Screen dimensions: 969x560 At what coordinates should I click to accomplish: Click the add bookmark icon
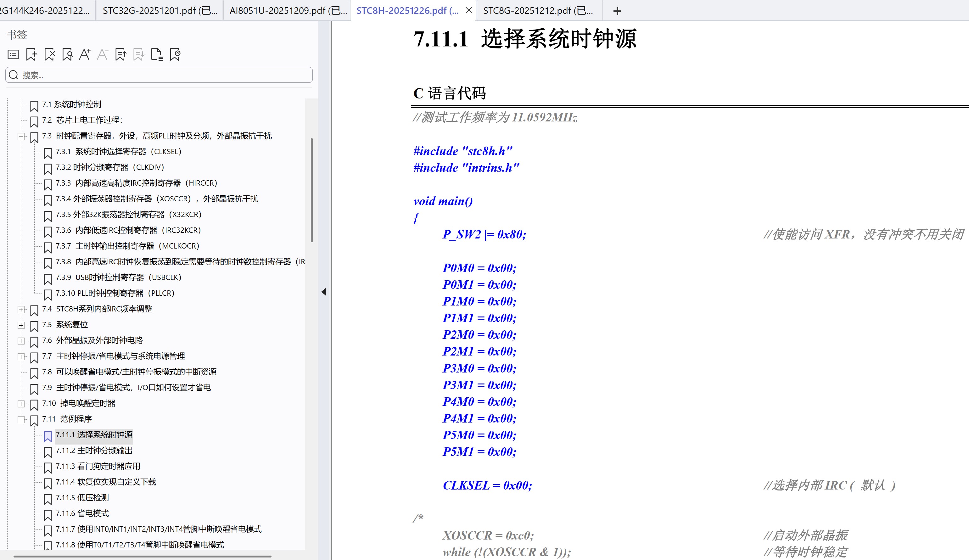click(x=31, y=55)
